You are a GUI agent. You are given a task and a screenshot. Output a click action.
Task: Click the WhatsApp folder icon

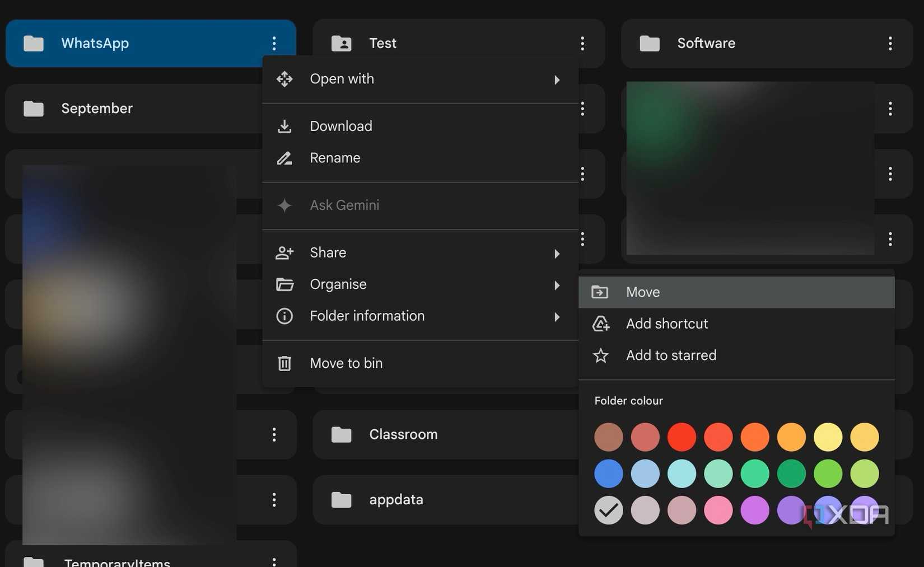34,43
